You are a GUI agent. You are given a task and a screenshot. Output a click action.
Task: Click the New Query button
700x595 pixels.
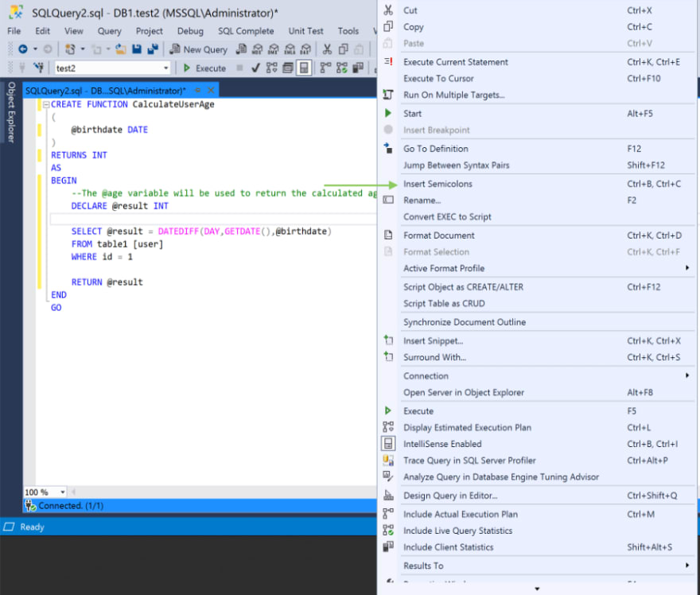(199, 49)
